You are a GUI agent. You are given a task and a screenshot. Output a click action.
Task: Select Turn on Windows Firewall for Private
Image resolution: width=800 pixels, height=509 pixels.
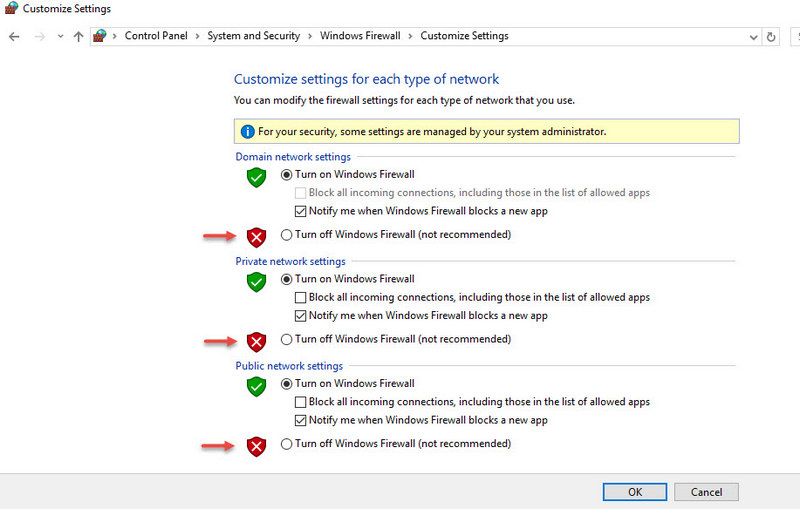click(x=287, y=279)
